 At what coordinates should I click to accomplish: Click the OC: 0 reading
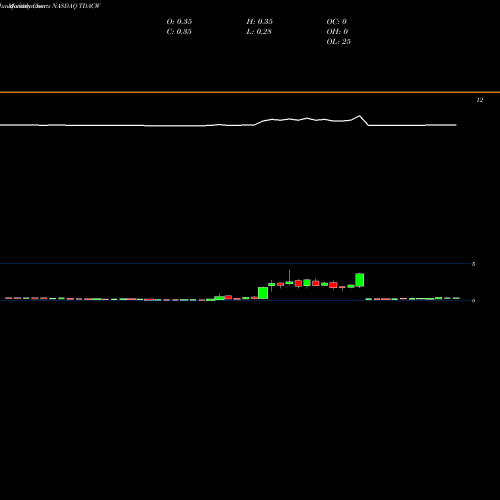click(337, 21)
